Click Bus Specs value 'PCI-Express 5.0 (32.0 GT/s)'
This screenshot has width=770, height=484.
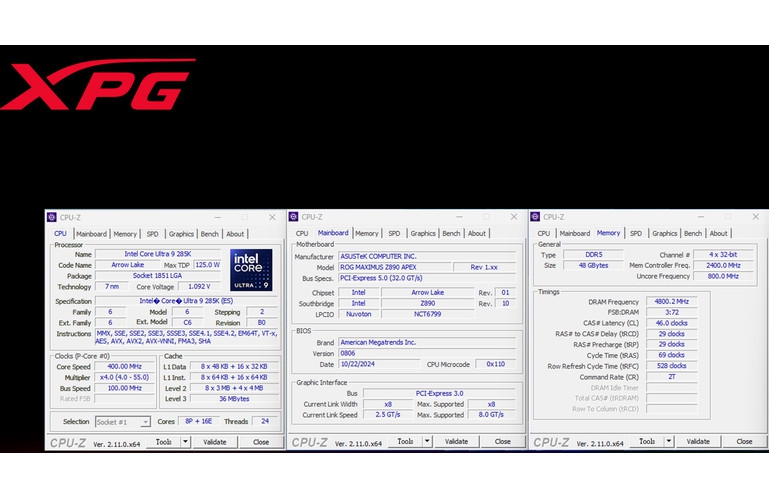427,278
